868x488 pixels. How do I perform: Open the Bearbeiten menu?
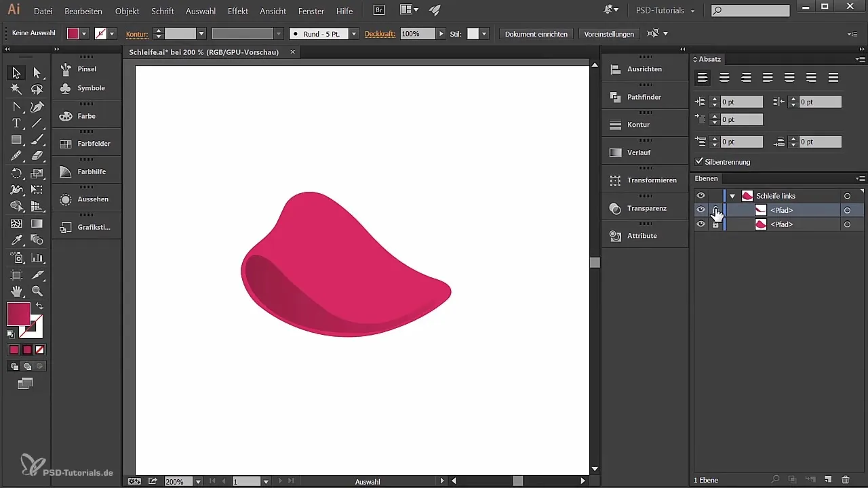pos(83,11)
